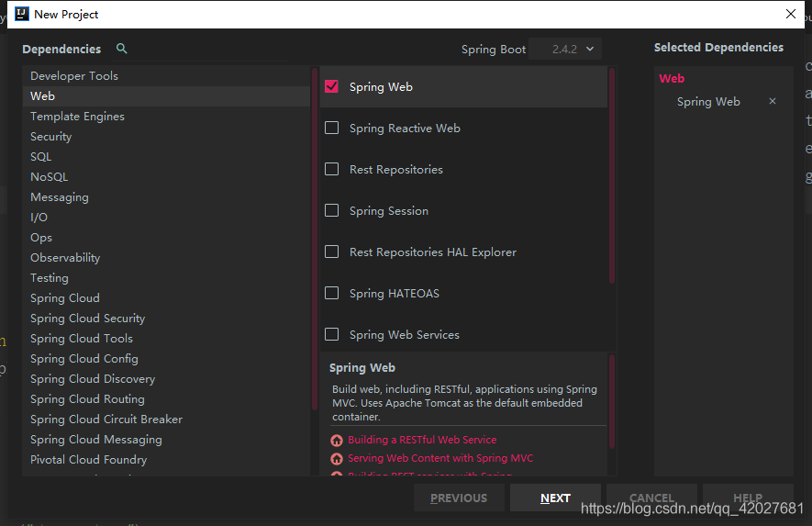Select the NoSQL category
The height and width of the screenshot is (526, 812).
click(166, 177)
